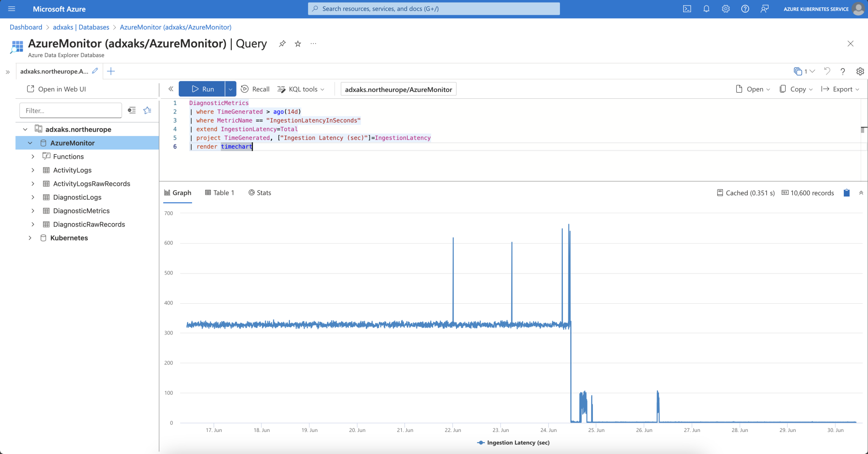Open the Export dropdown
The image size is (868, 454).
840,89
